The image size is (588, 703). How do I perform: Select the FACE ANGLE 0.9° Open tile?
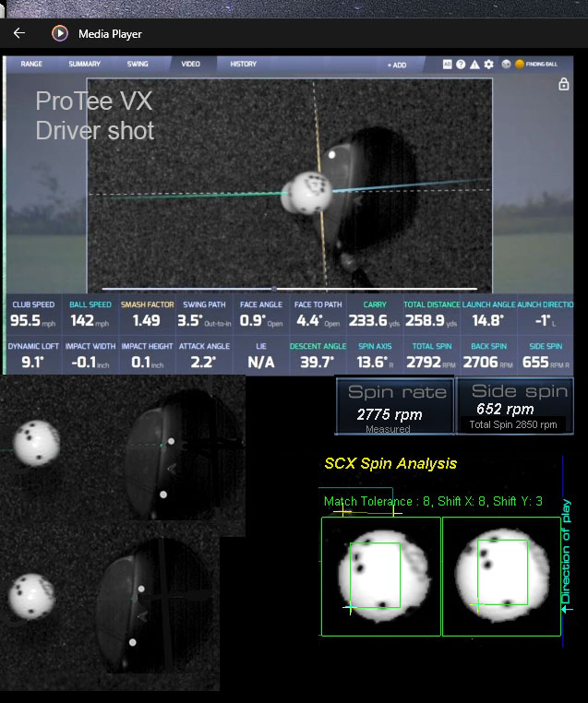click(x=261, y=315)
